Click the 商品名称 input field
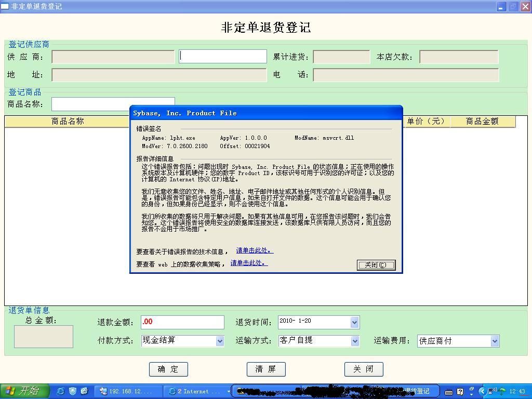 113,104
